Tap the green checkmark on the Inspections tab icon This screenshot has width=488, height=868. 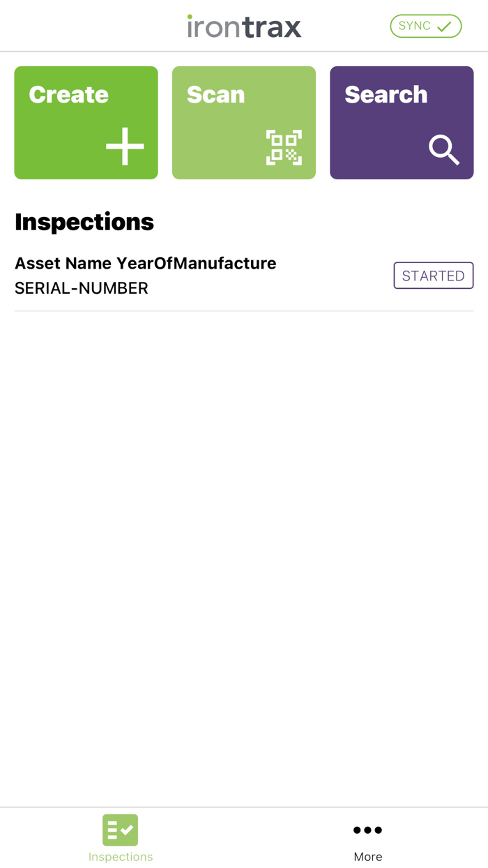[x=127, y=830]
